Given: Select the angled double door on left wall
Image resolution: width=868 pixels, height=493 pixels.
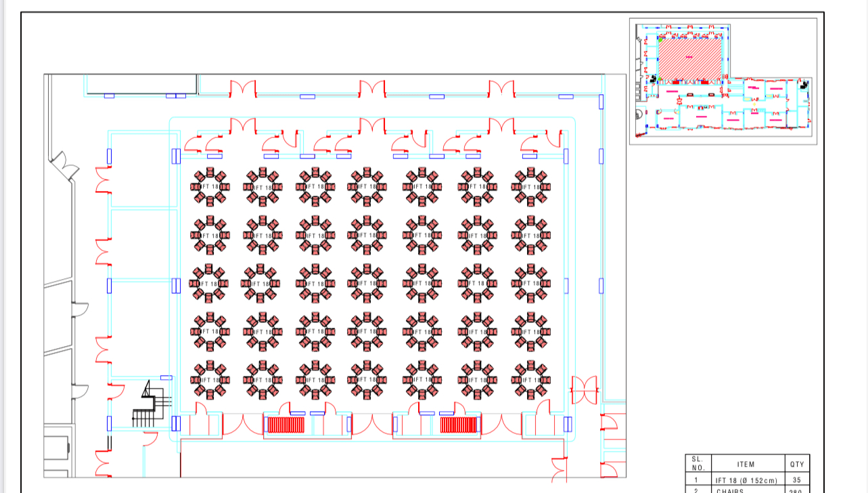Looking at the screenshot, I should point(64,166).
